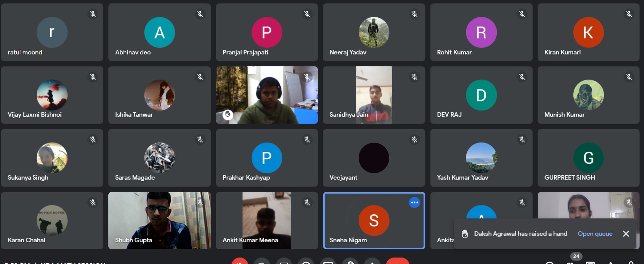Select Neeraj Yadav's participant tile
644x264 pixels.
click(374, 33)
